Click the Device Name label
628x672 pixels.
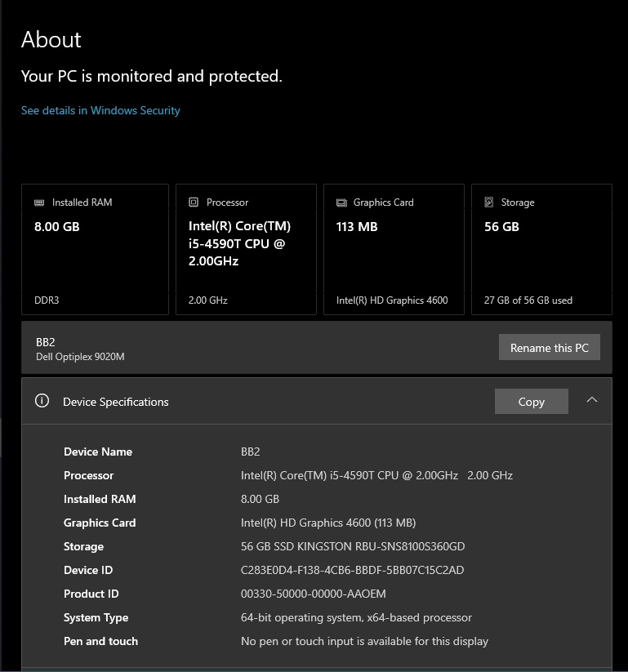[x=98, y=452]
